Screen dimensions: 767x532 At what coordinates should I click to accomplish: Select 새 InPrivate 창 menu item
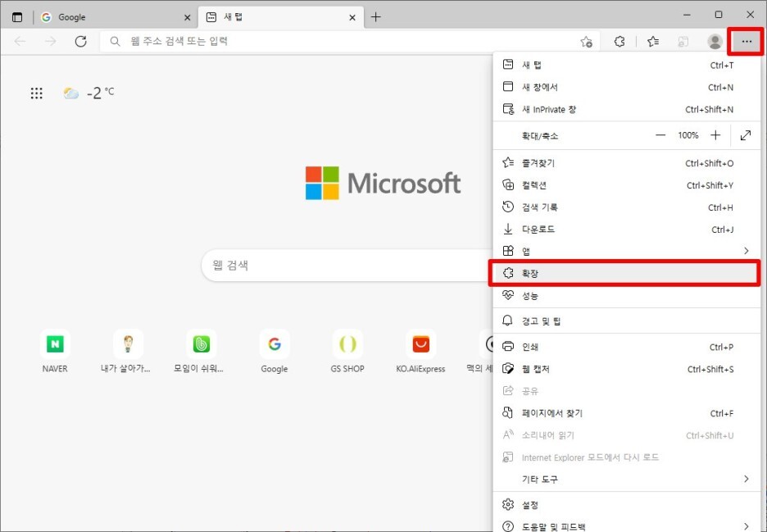click(627, 109)
